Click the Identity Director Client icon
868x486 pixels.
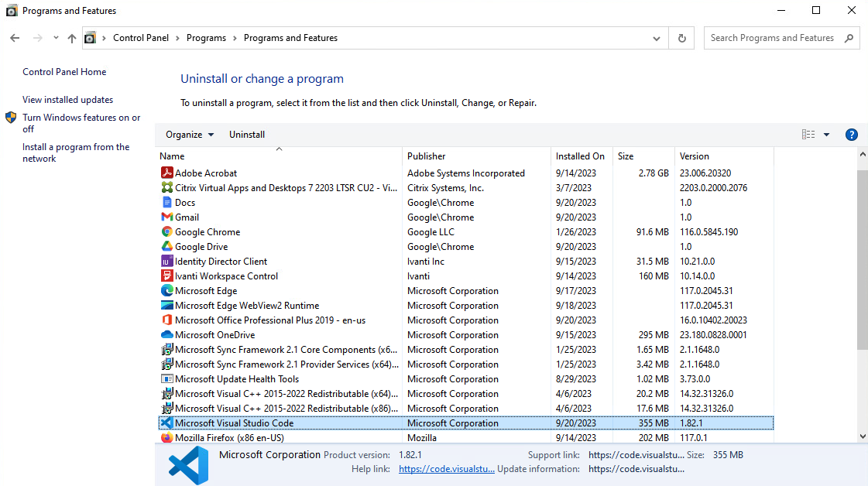pos(166,261)
